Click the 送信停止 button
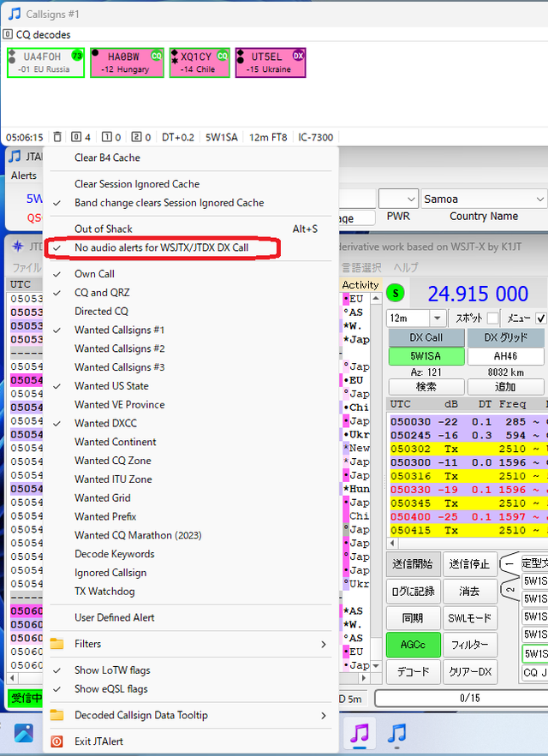This screenshot has width=548, height=756. [x=469, y=563]
